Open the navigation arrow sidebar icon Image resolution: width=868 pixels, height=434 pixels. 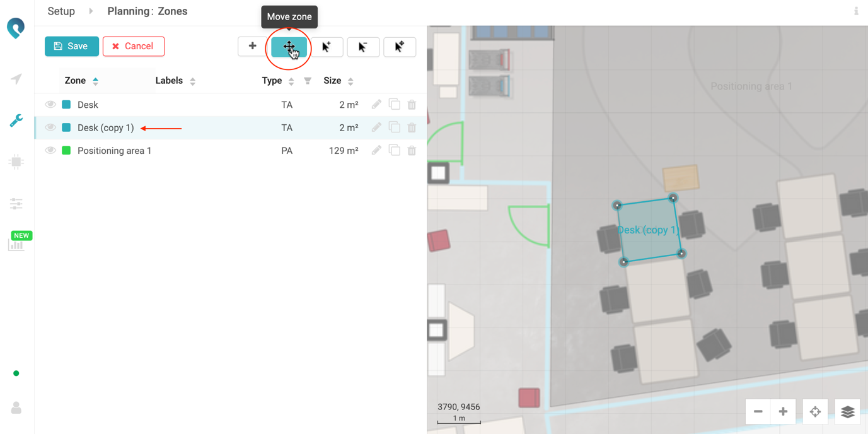click(16, 79)
